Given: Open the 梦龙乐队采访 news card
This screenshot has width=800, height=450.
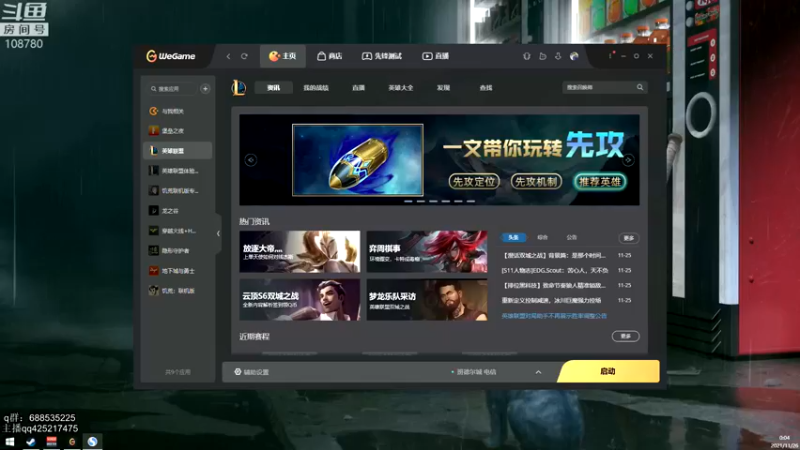Looking at the screenshot, I should (x=427, y=299).
